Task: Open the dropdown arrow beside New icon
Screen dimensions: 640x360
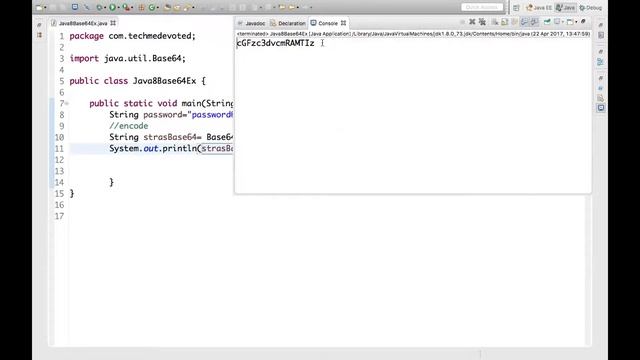Action: click(x=45, y=8)
